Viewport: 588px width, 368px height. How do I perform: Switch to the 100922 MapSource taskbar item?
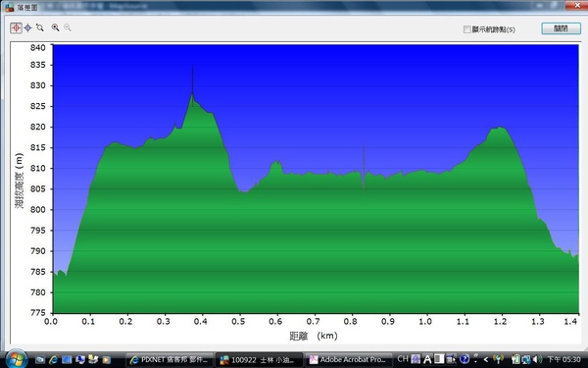pos(259,360)
